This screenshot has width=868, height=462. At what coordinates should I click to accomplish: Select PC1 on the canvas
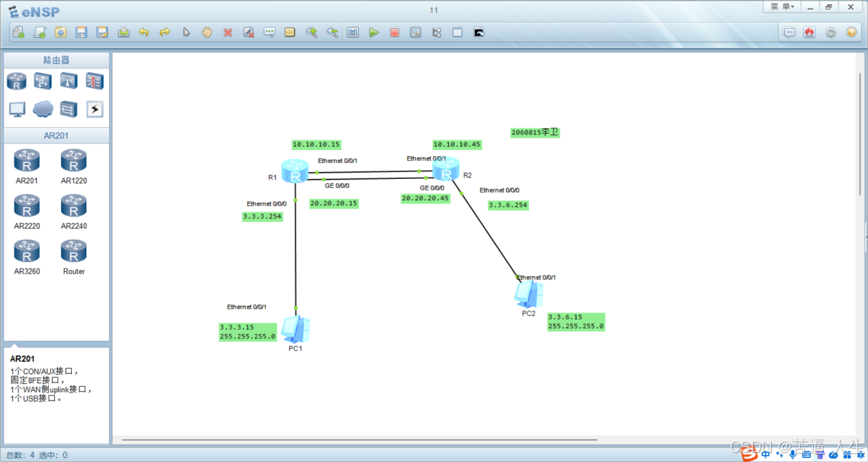click(295, 330)
